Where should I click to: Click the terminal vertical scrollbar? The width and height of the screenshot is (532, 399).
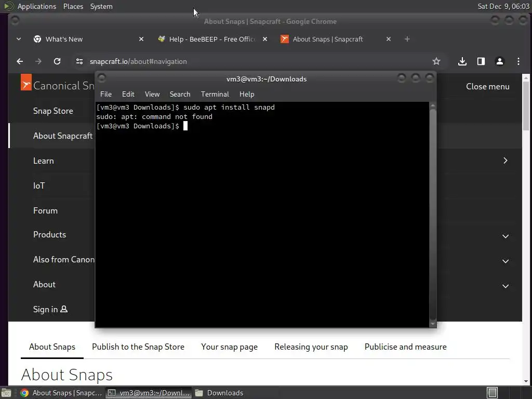click(433, 215)
